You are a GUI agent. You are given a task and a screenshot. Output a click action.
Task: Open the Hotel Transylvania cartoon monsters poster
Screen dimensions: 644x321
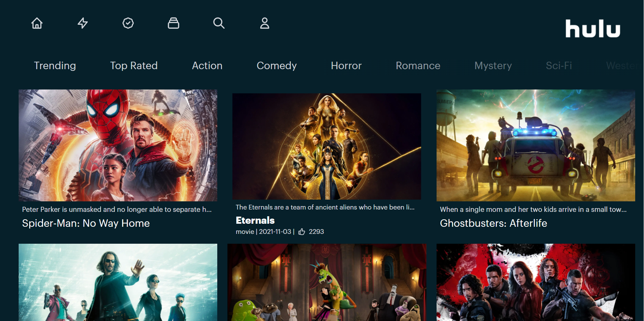coord(327,282)
